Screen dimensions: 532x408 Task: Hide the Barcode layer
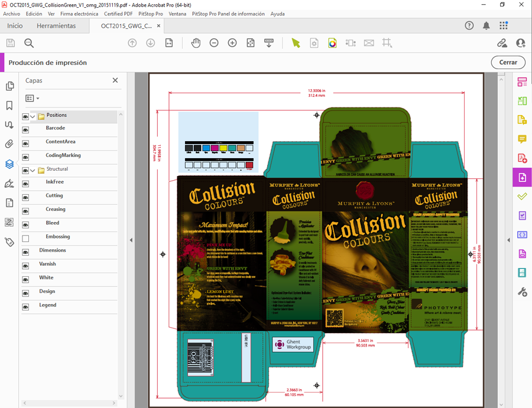click(25, 130)
